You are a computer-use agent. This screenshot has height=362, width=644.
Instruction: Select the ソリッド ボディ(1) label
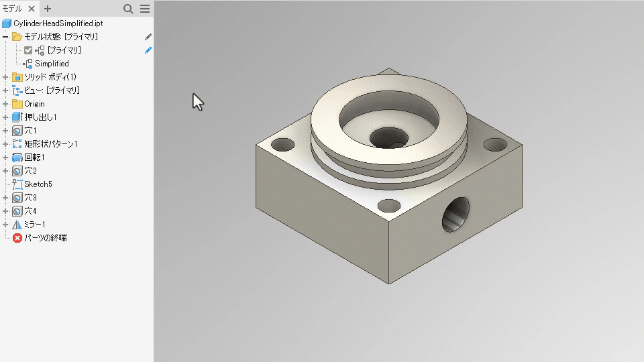pyautogui.click(x=50, y=76)
